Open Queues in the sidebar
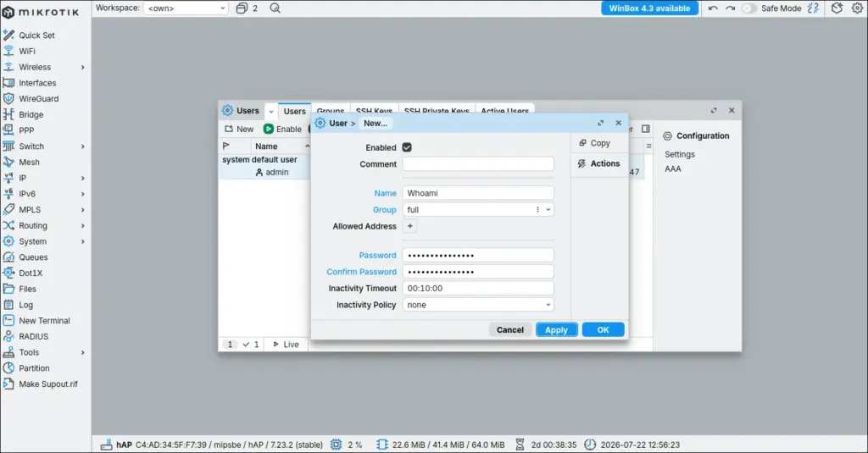The height and width of the screenshot is (453, 868). pos(33,257)
